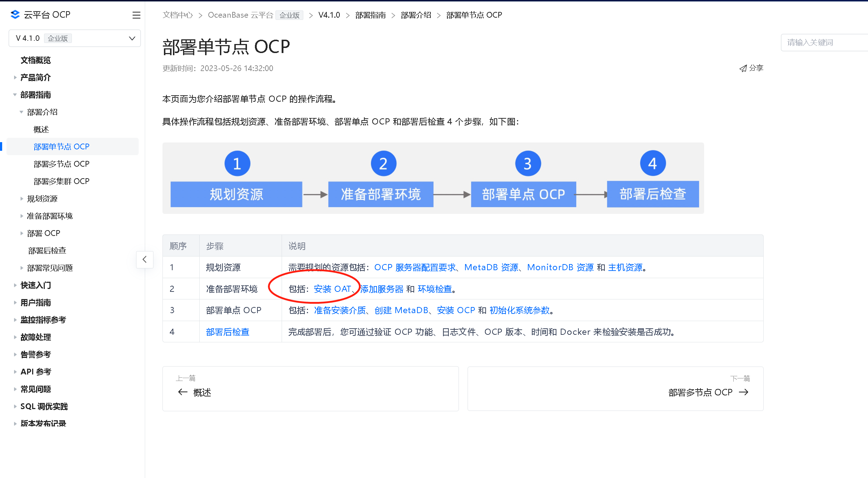This screenshot has width=868, height=478.
Task: Open the 监控指标参考 sidebar section
Action: [43, 320]
